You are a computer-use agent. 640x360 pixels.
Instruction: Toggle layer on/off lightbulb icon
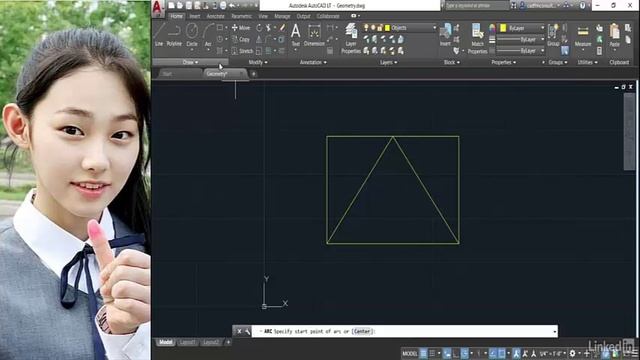[x=366, y=28]
